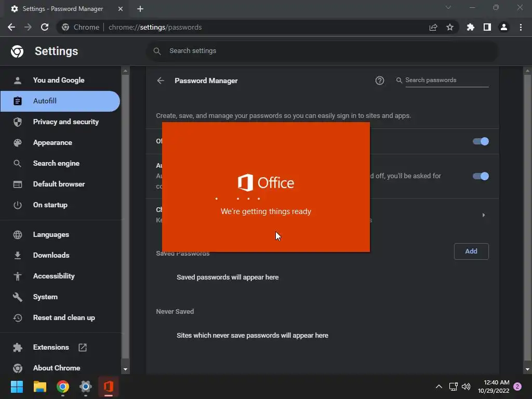Open the Extensions puzzle icon in toolbar
The width and height of the screenshot is (532, 399).
(471, 27)
